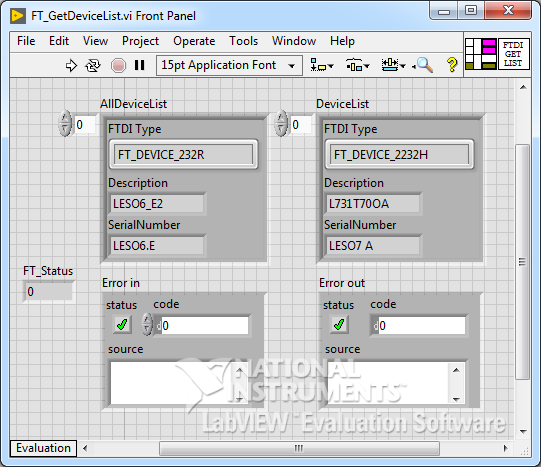Image resolution: width=541 pixels, height=467 pixels.
Task: Click the FT_Status label
Action: pyautogui.click(x=48, y=271)
